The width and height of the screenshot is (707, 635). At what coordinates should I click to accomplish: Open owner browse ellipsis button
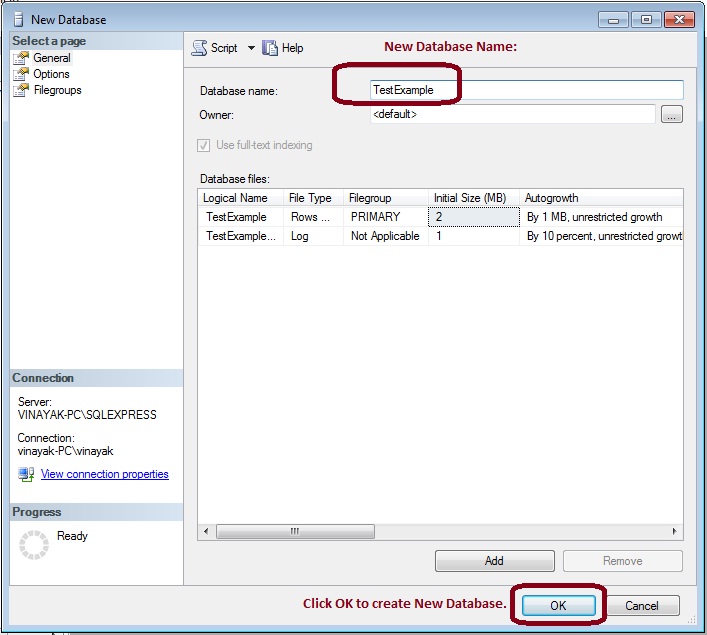[671, 115]
